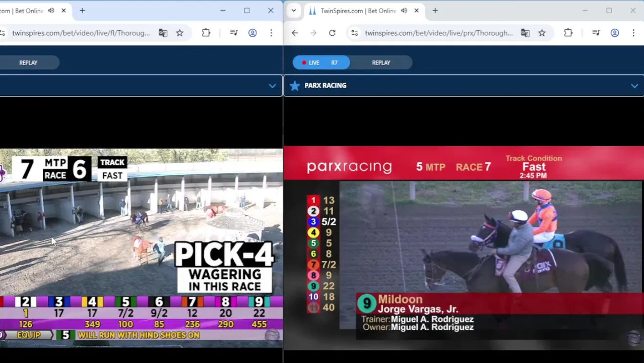644x363 pixels.
Task: Click the right window address bar URL
Action: tap(438, 33)
